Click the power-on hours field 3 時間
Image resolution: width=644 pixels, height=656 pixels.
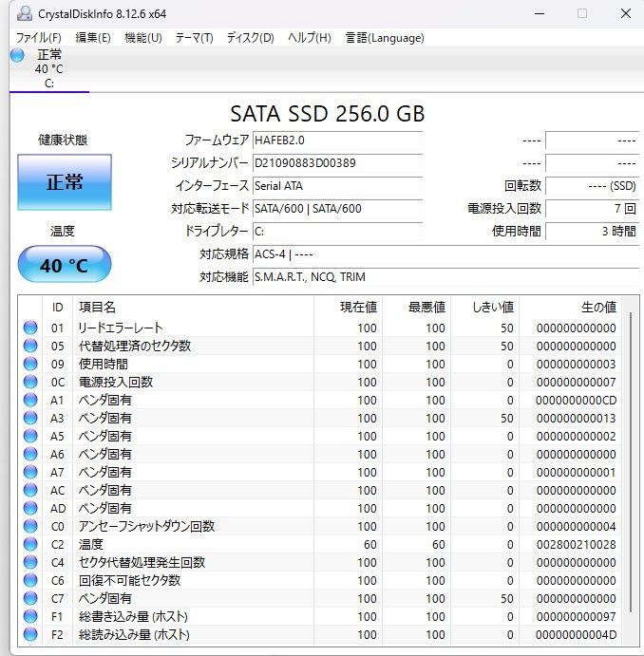593,231
